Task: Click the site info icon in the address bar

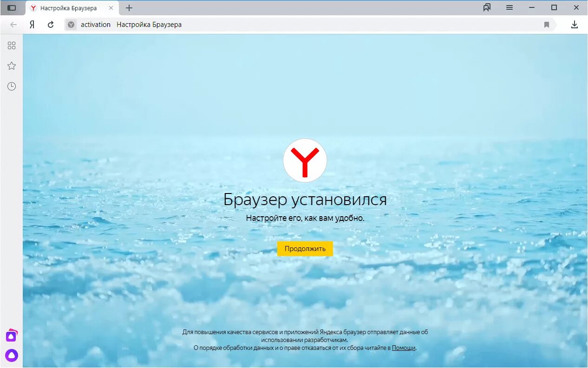Action: pos(71,25)
